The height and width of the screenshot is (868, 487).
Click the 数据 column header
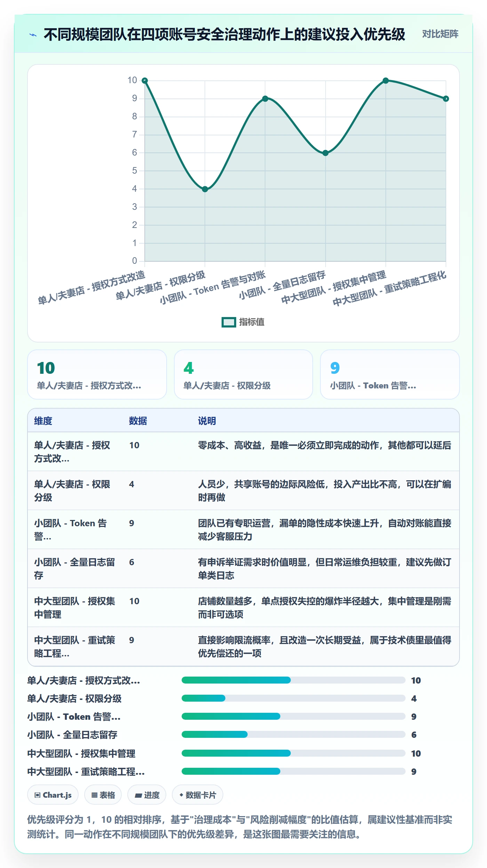[138, 421]
